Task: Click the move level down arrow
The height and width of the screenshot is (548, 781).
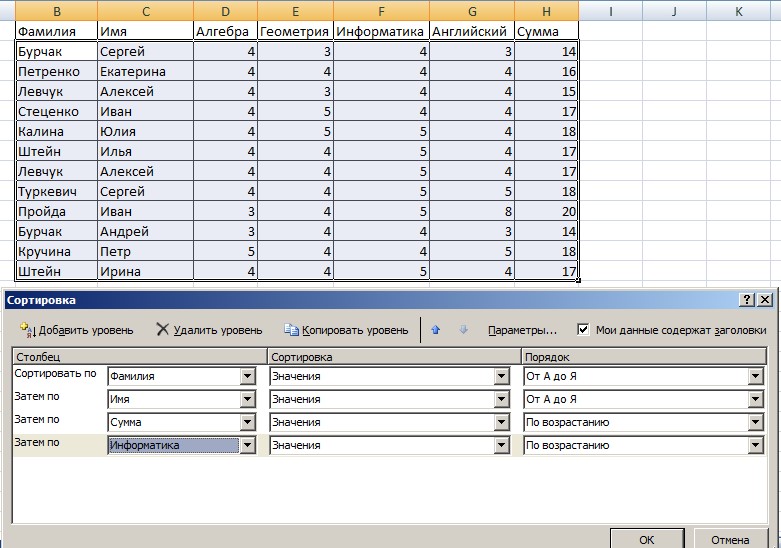Action: pyautogui.click(x=463, y=330)
